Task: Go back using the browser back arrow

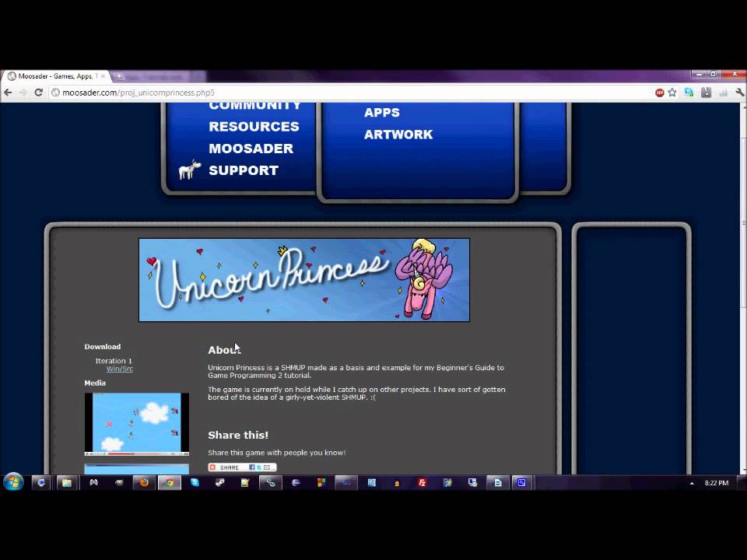Action: [x=8, y=93]
